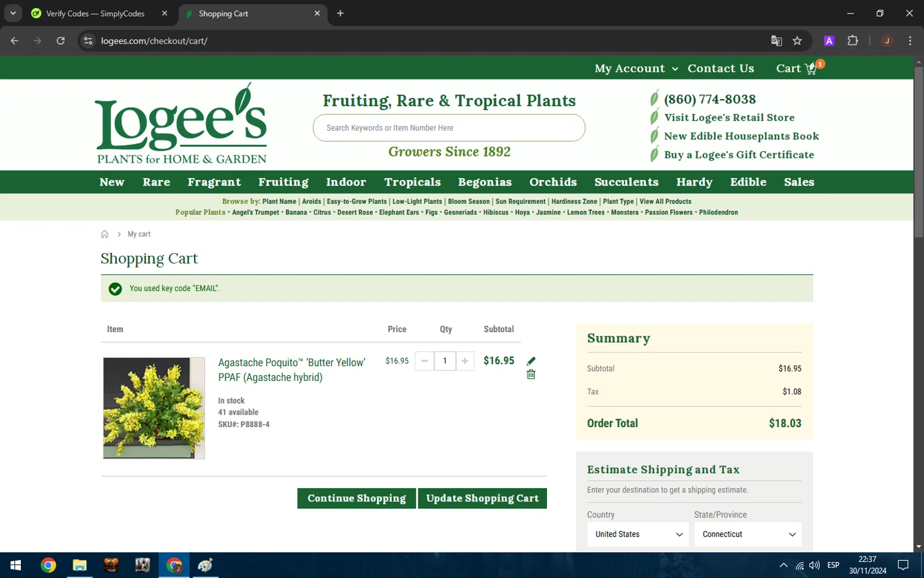Expand the My Account dropdown
924x578 pixels.
[x=636, y=68]
